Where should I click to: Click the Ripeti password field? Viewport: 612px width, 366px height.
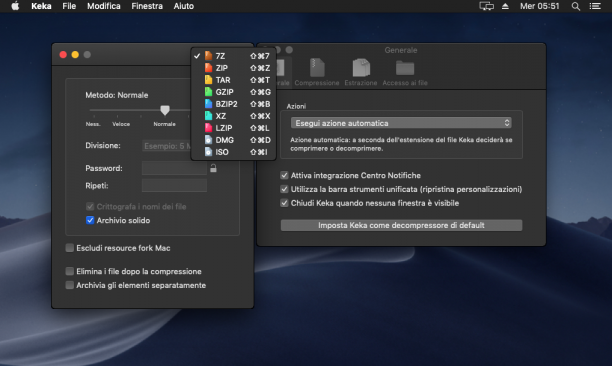[174, 185]
